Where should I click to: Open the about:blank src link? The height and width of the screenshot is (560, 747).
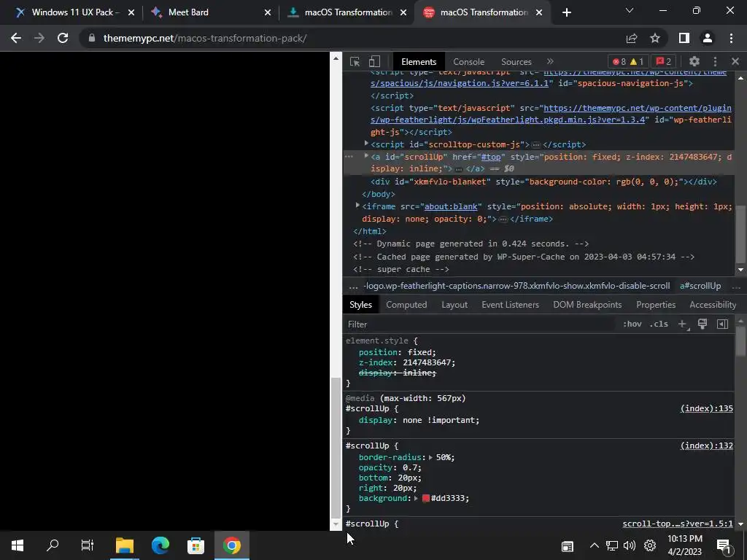point(451,206)
